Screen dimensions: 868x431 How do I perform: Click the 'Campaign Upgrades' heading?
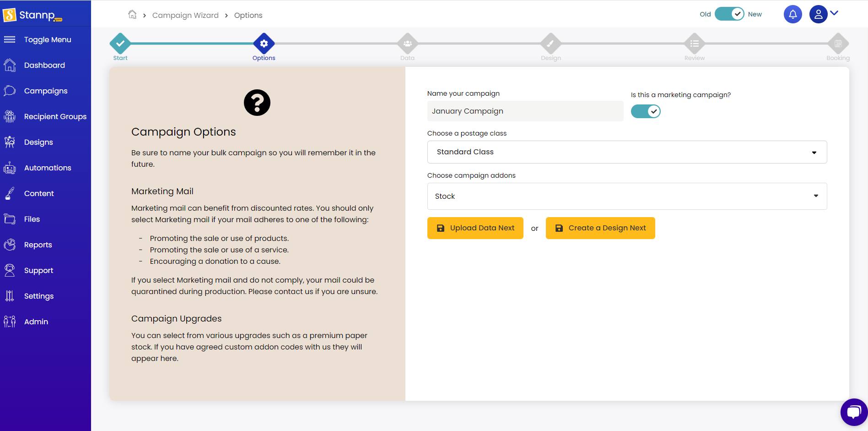coord(177,319)
